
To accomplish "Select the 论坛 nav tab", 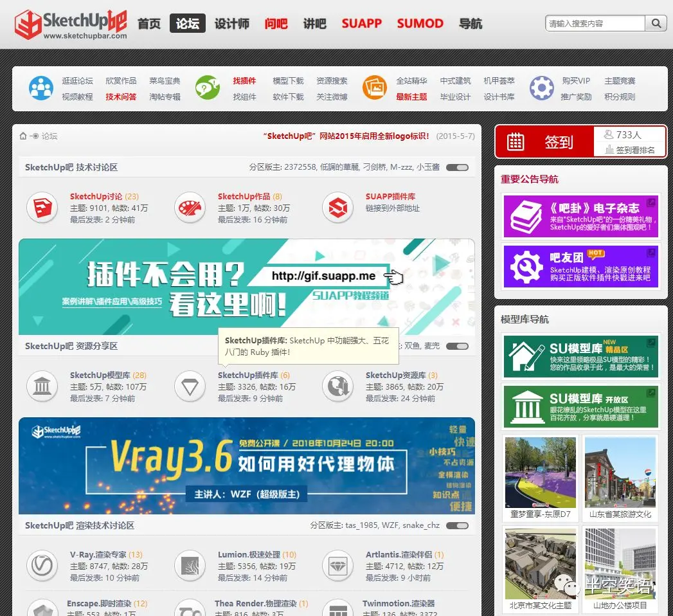I will [188, 23].
